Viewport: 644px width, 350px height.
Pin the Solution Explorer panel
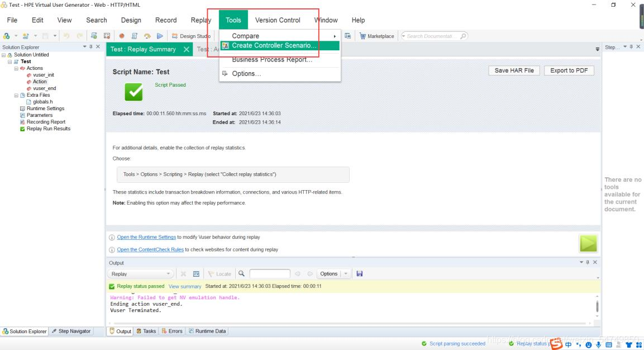point(92,47)
